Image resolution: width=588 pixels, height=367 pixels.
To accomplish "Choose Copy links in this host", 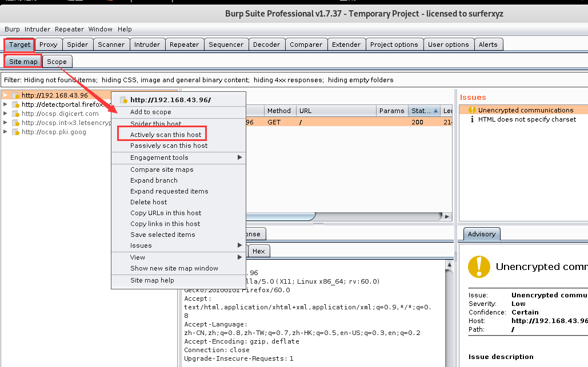I will click(x=178, y=224).
